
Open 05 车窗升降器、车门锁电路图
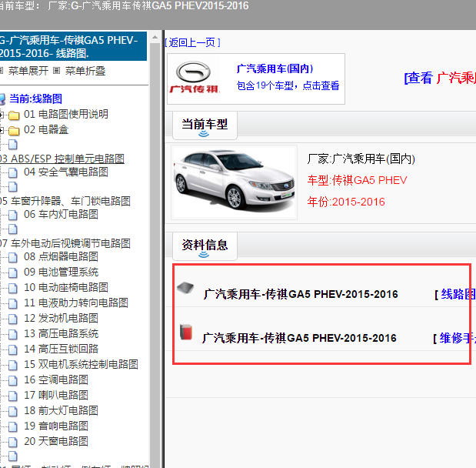point(65,201)
